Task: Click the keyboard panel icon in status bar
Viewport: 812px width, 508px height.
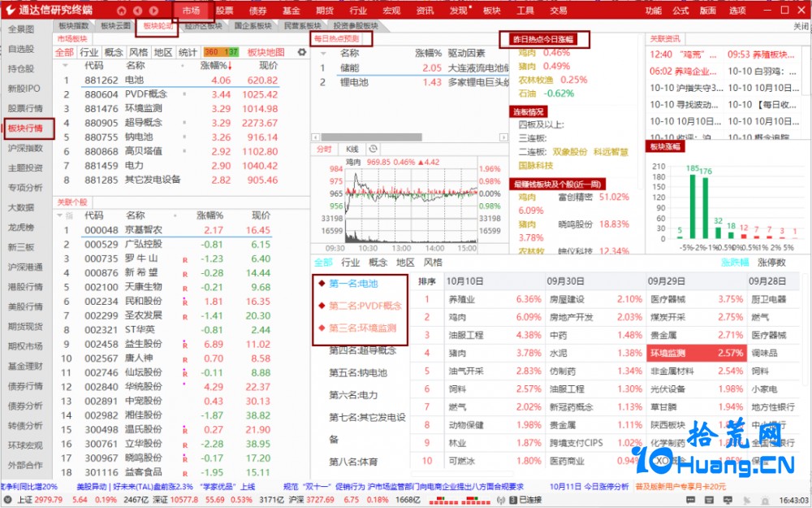Action: (710, 500)
